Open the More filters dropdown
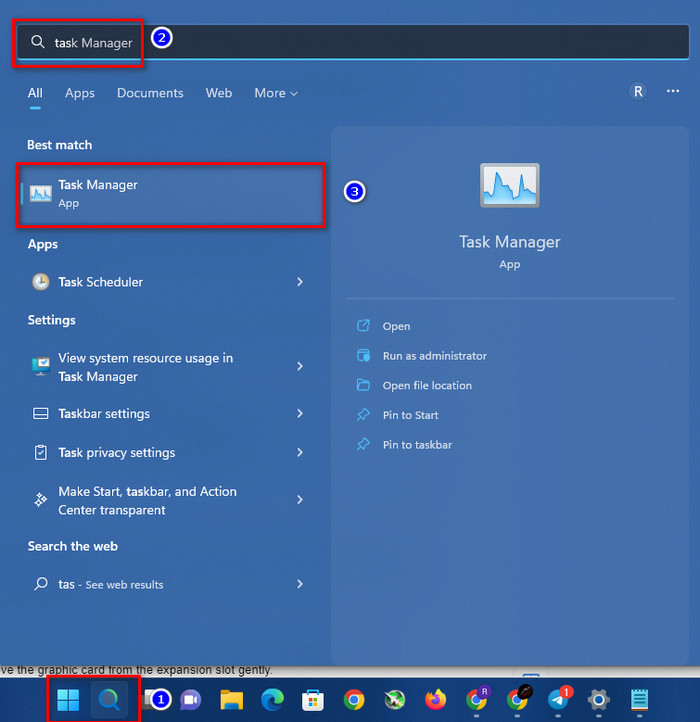The width and height of the screenshot is (700, 722). [x=276, y=93]
